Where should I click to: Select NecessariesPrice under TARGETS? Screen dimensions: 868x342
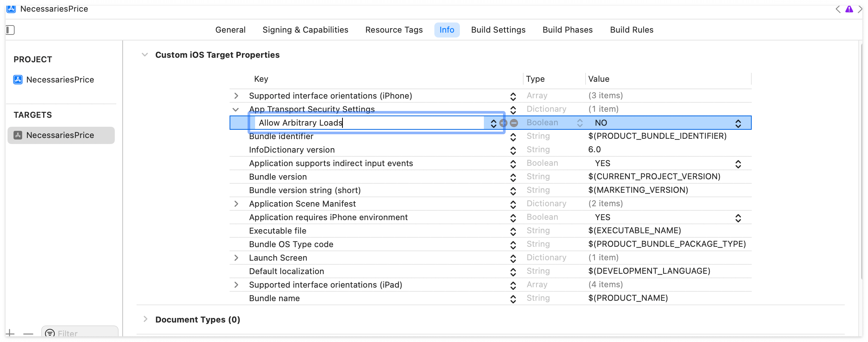61,135
